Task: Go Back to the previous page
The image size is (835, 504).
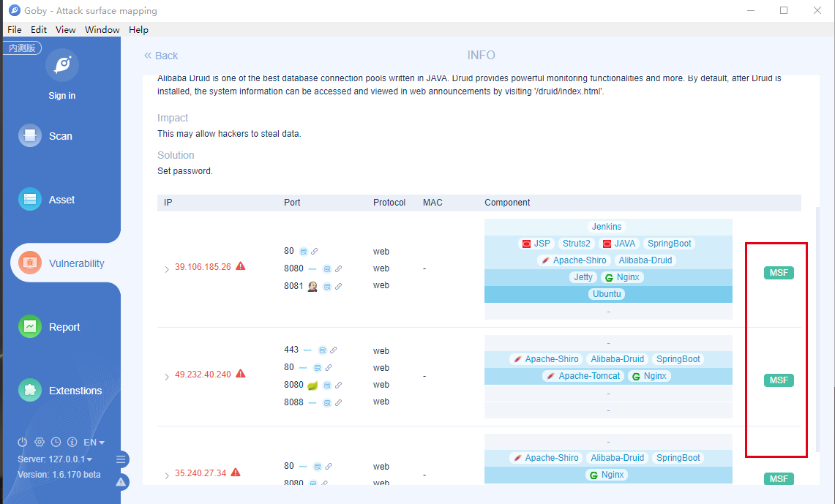Action: (x=161, y=56)
